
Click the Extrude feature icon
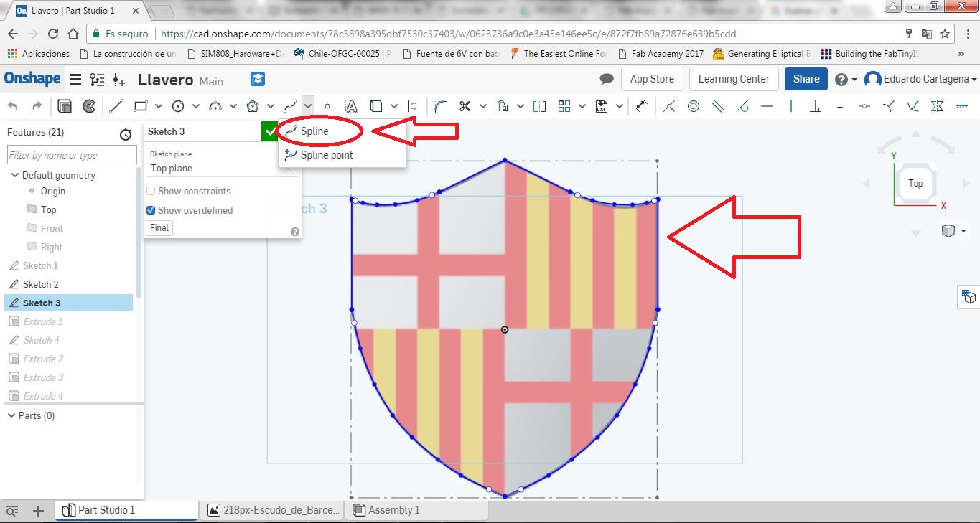point(65,106)
